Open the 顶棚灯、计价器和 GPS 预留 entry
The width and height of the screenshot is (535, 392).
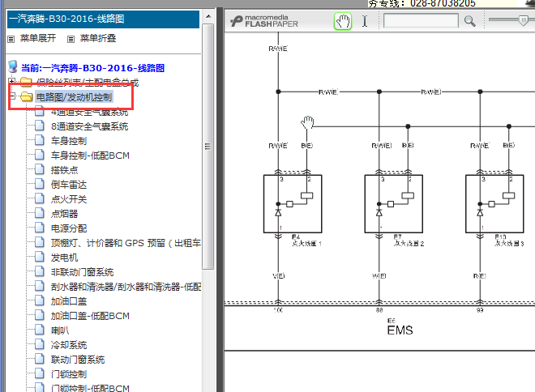126,243
